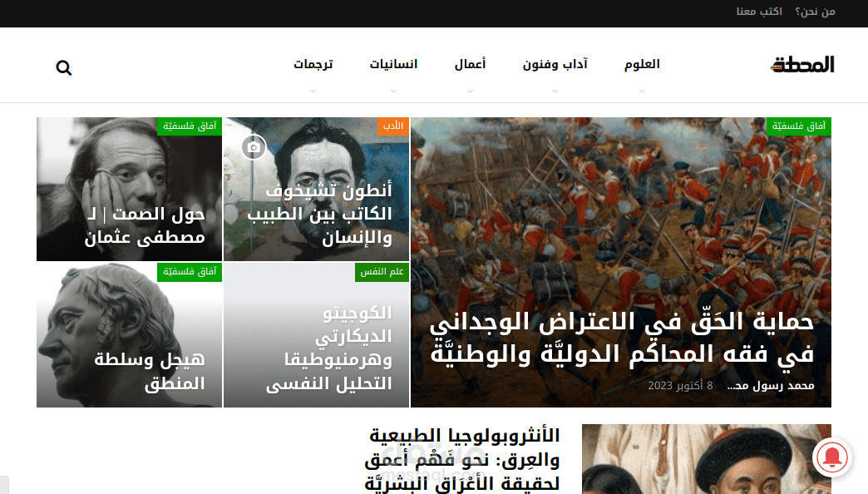Click آفاق فلسفيّة tag on هيجل card
The height and width of the screenshot is (494, 868).
click(190, 272)
